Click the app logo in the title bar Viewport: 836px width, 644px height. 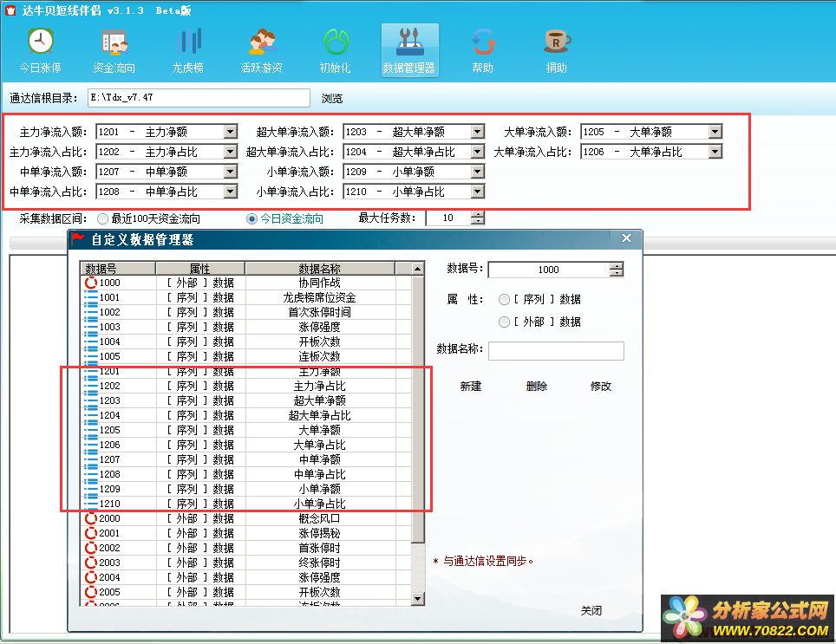pyautogui.click(x=10, y=10)
